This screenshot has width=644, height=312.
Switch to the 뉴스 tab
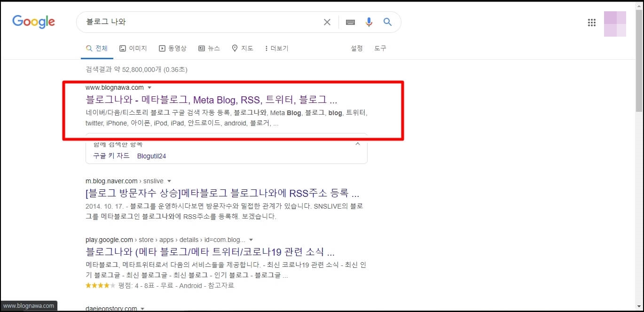click(x=209, y=48)
